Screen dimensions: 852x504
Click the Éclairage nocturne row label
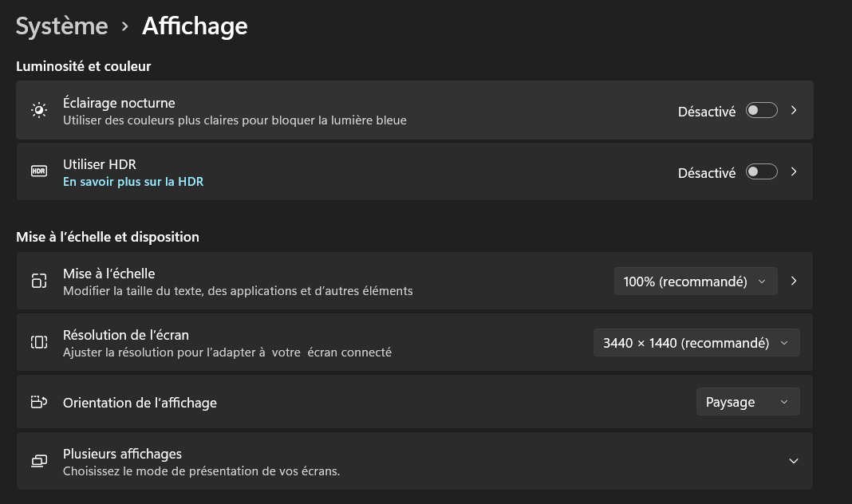pyautogui.click(x=119, y=103)
